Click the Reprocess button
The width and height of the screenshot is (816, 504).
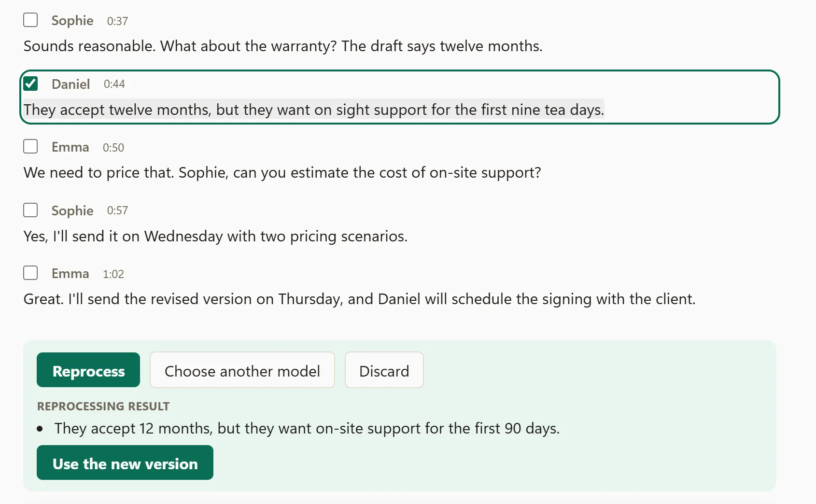point(88,370)
